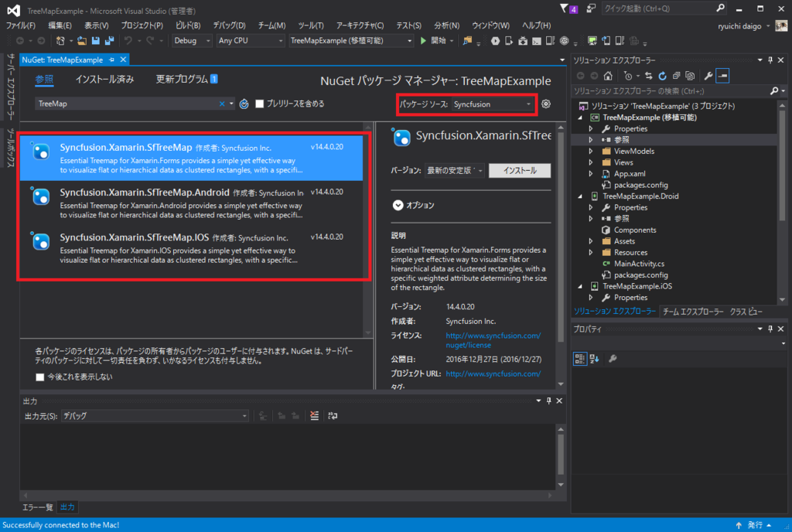
Task: Click the インストール button
Action: pyautogui.click(x=520, y=171)
